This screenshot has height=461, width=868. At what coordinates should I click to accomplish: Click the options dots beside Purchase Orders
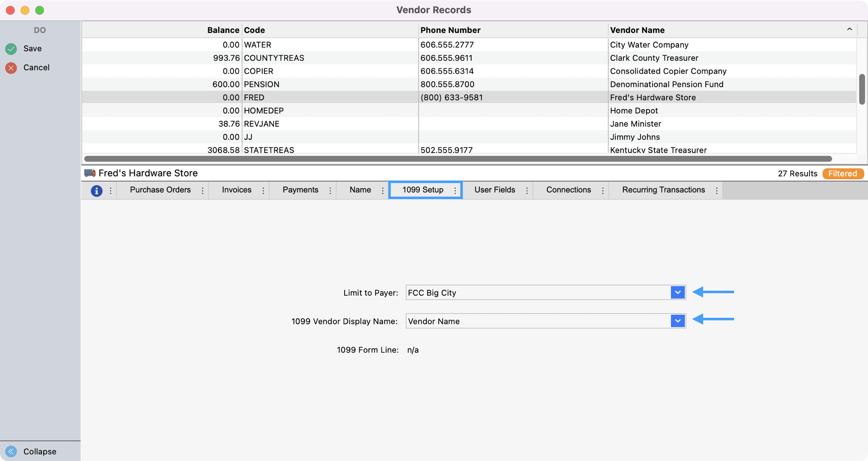[x=203, y=191]
